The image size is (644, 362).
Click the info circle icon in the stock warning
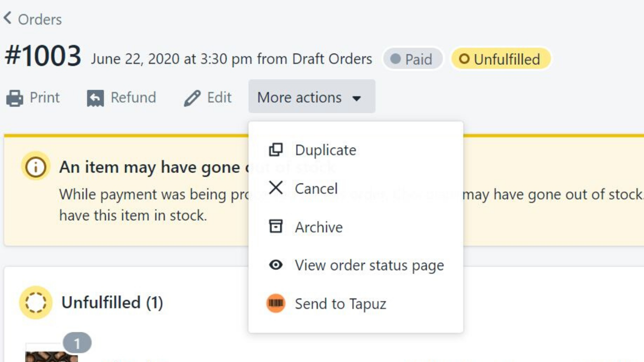click(x=35, y=166)
